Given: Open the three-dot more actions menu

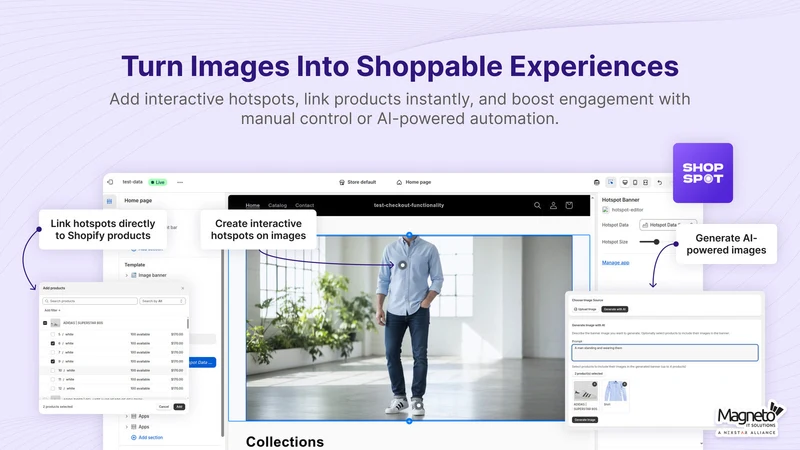Looking at the screenshot, I should pos(180,182).
